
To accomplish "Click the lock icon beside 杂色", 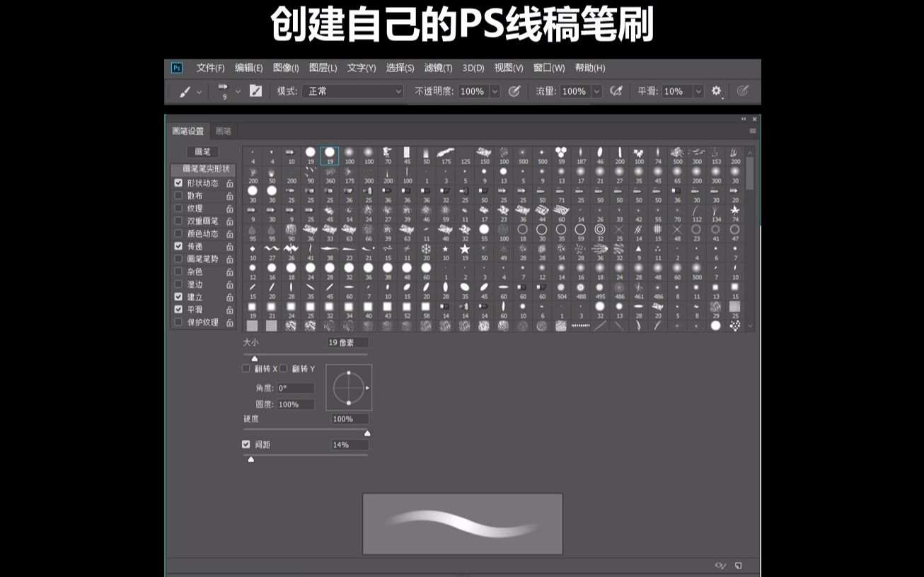I will tap(230, 272).
